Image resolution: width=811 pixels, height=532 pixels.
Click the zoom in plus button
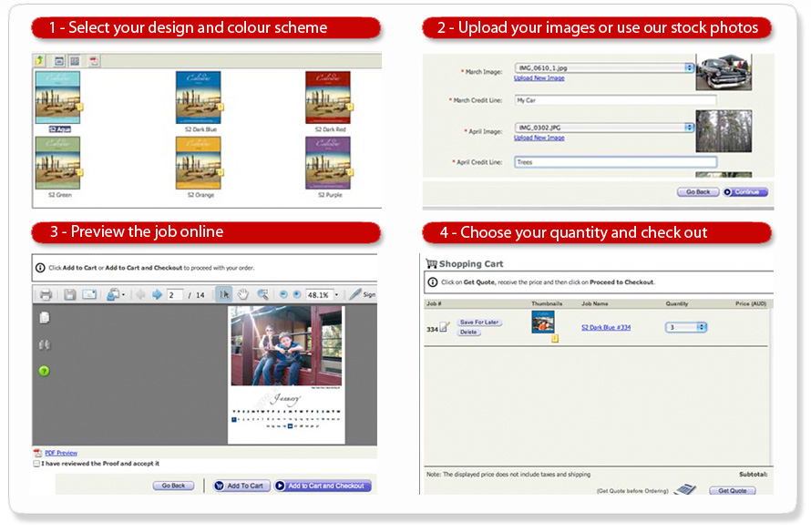(x=297, y=294)
